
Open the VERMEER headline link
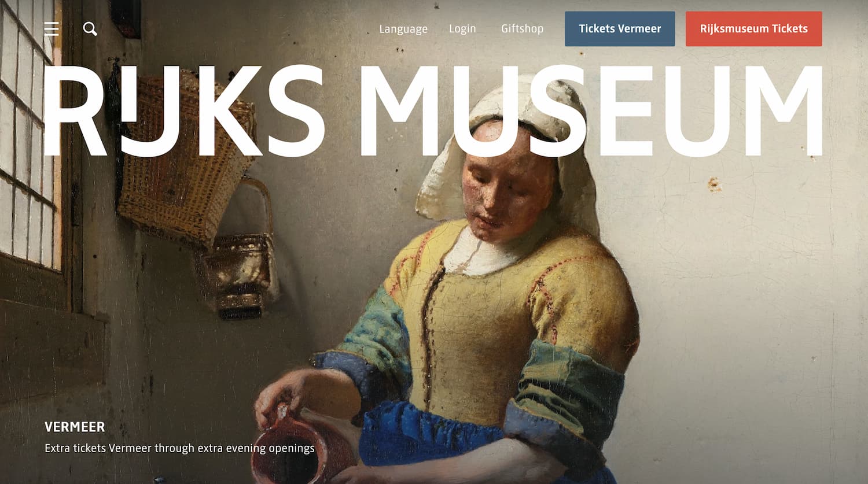click(75, 427)
